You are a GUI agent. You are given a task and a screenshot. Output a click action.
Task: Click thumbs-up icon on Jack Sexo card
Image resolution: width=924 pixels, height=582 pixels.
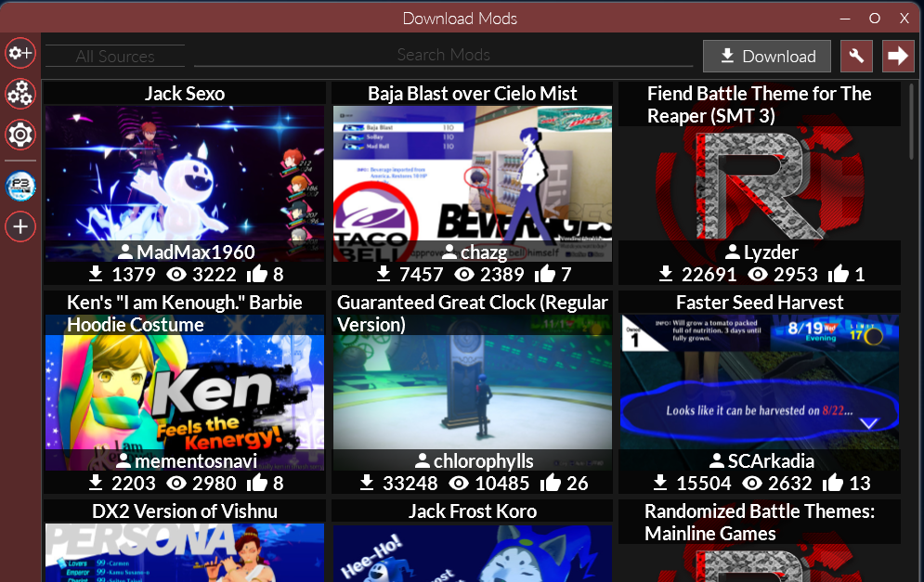[x=257, y=273]
